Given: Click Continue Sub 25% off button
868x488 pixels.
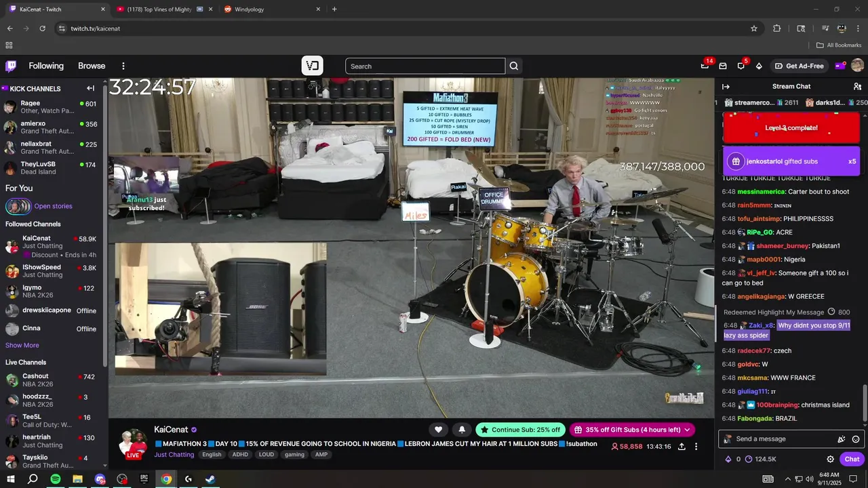Looking at the screenshot, I should 520,430.
